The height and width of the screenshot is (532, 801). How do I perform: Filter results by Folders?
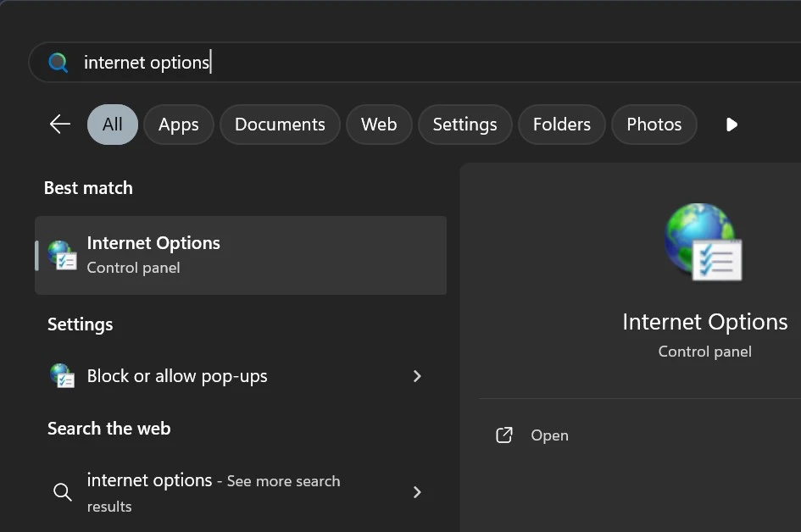[x=562, y=124]
